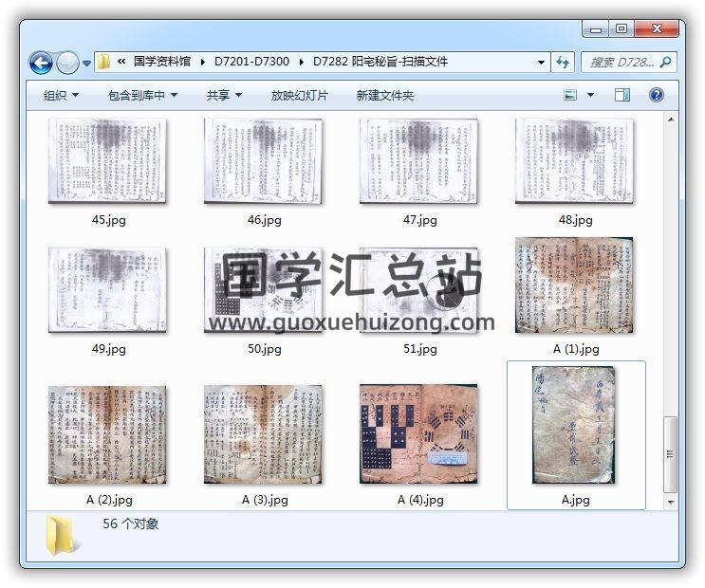This screenshot has width=705, height=588.
Task: Click file name 51.jpg
Action: coord(420,349)
